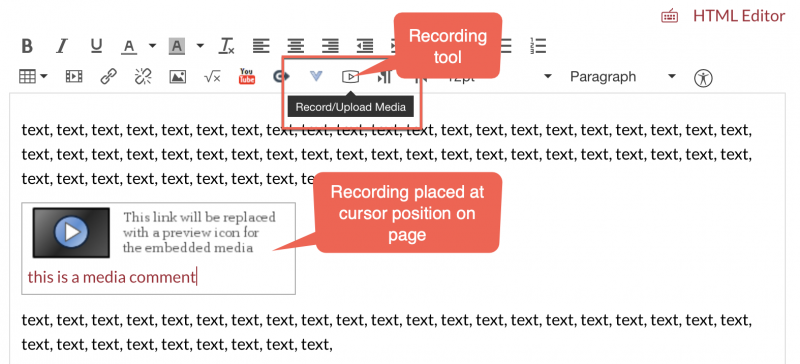Play the embedded media thumbnail
Screen dimensions: 800x364
coord(71,232)
